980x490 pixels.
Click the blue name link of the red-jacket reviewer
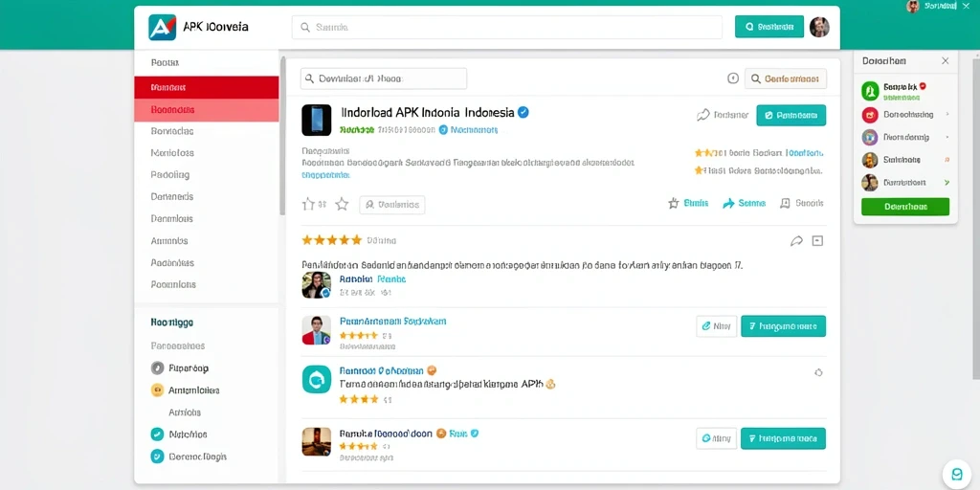pos(393,322)
